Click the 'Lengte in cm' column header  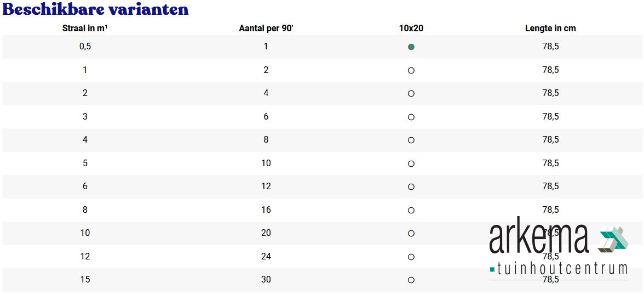pyautogui.click(x=550, y=29)
